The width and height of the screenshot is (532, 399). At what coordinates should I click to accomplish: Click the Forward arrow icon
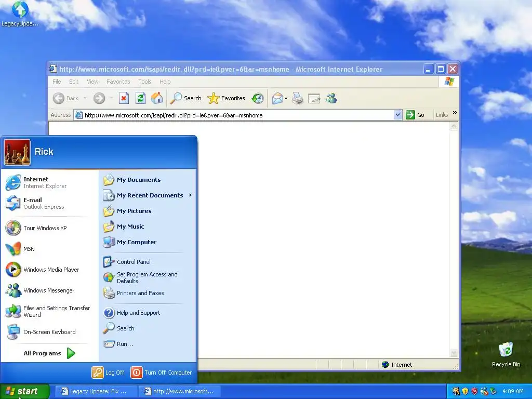[99, 98]
